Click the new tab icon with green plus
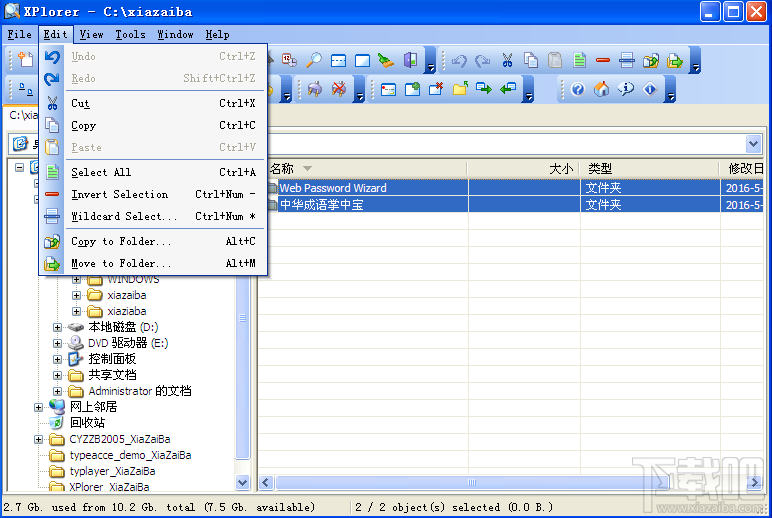This screenshot has height=518, width=772. click(x=412, y=89)
